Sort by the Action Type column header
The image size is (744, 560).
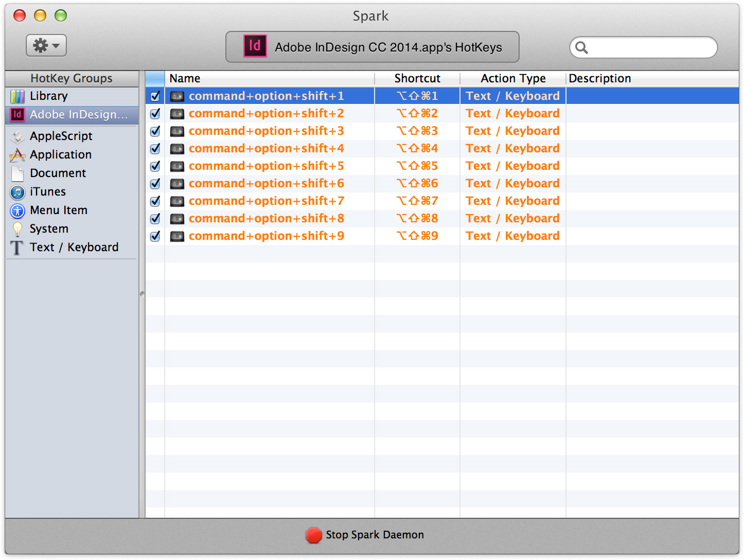(x=513, y=79)
